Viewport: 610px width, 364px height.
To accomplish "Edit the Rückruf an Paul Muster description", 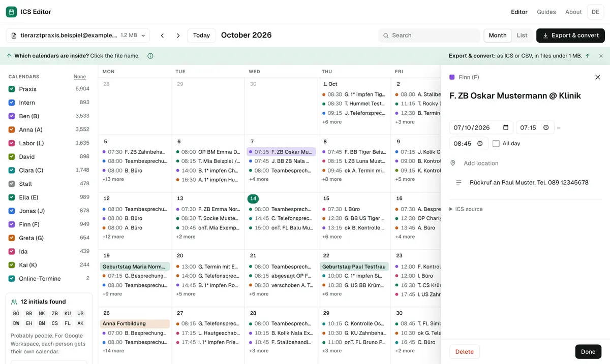I will [529, 182].
